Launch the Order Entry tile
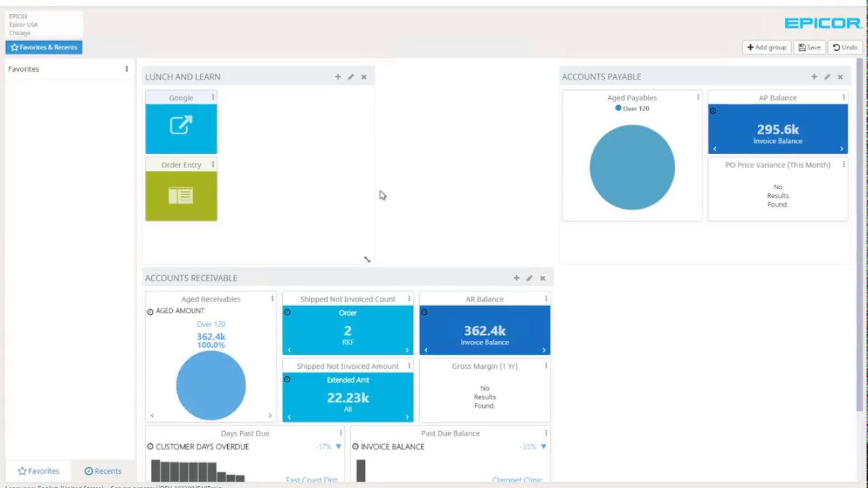868x488 pixels. (x=181, y=196)
